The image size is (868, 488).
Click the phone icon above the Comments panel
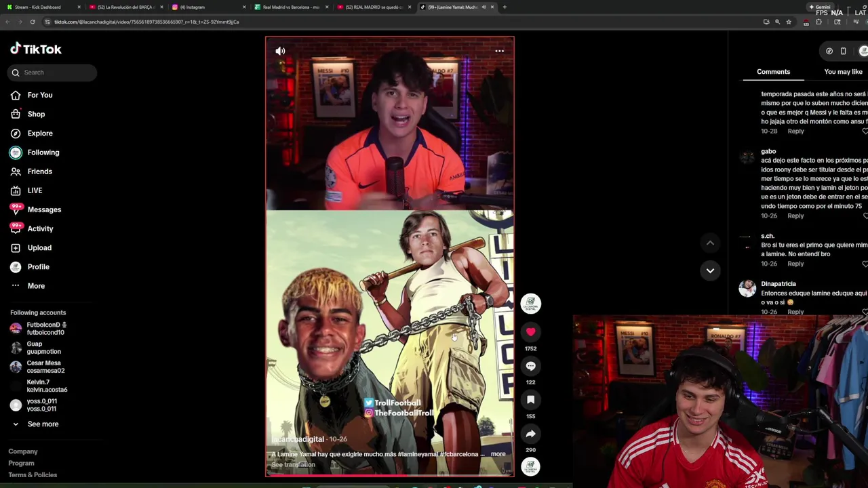pos(843,52)
